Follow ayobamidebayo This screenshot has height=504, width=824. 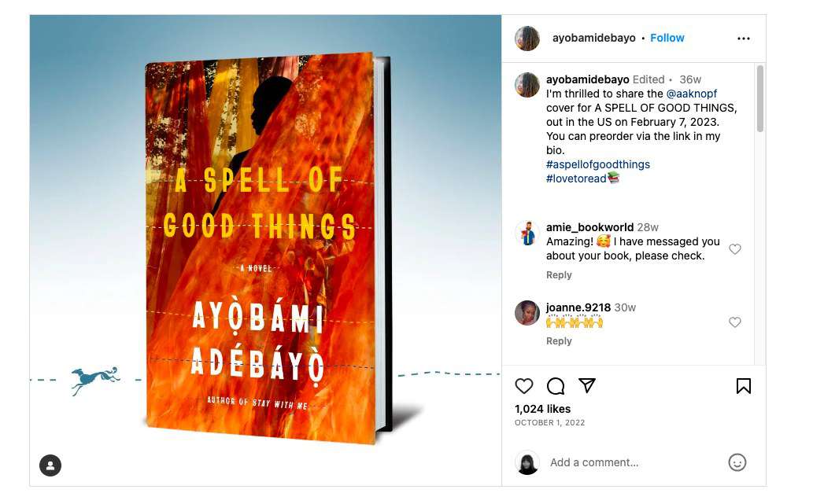[x=667, y=38]
